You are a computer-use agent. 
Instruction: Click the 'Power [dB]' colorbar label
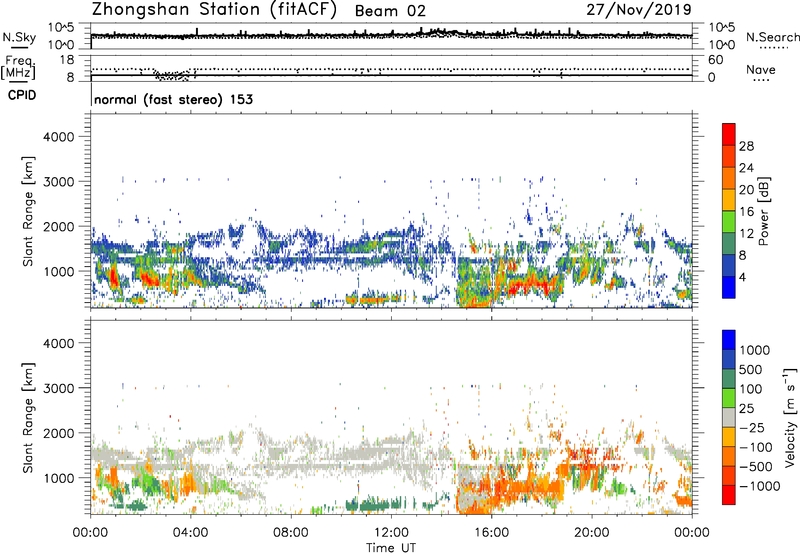pyautogui.click(x=763, y=211)
